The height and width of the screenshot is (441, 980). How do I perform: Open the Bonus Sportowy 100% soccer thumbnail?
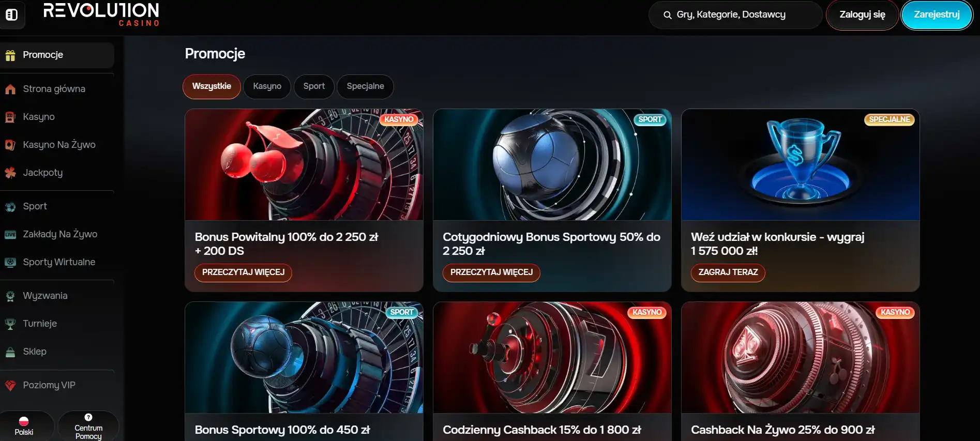click(304, 358)
